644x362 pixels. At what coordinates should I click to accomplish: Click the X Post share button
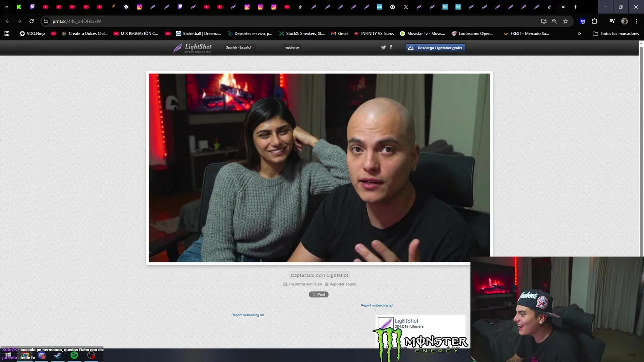318,294
